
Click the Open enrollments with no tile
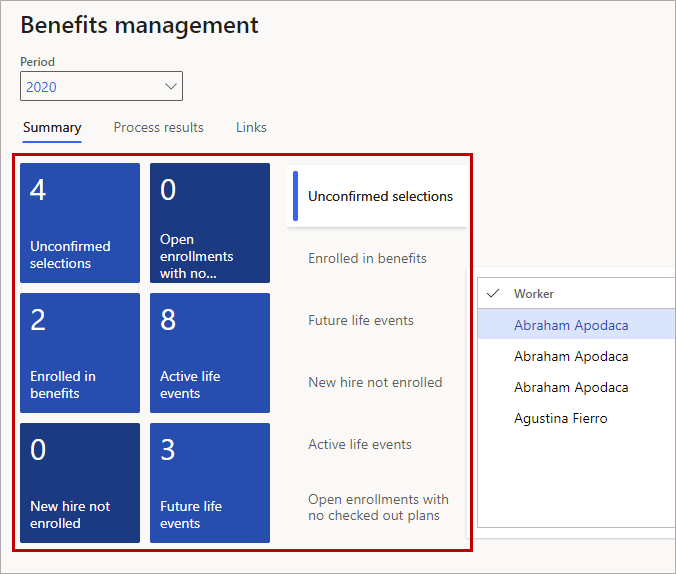(x=210, y=223)
